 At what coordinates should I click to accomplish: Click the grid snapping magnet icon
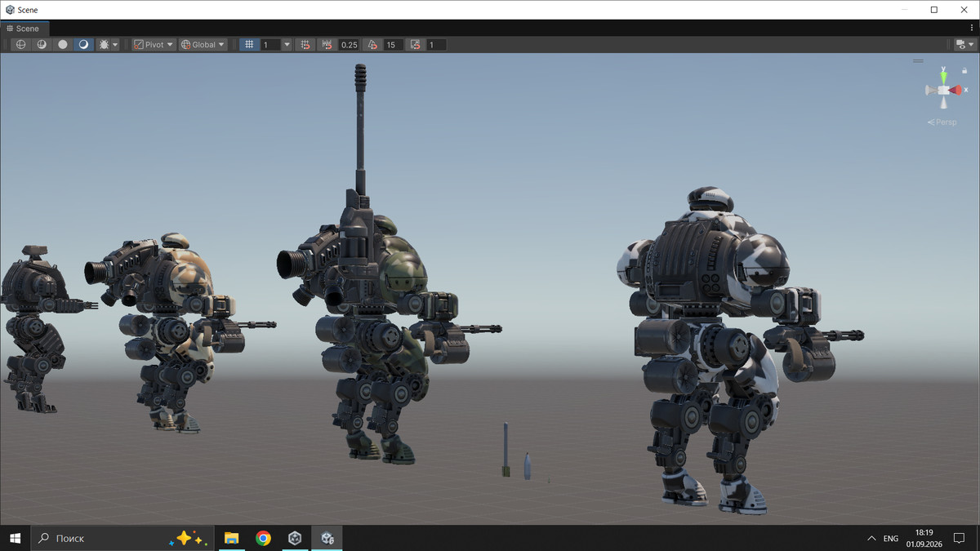click(x=305, y=45)
